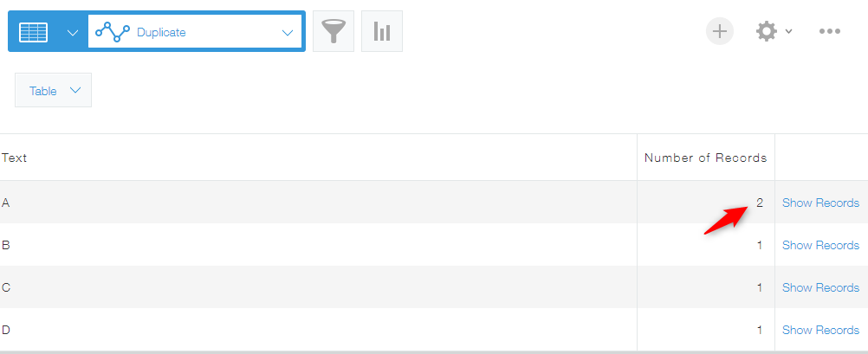Screen dimensions: 868x354
Task: Open app settings gear icon
Action: coord(766,32)
